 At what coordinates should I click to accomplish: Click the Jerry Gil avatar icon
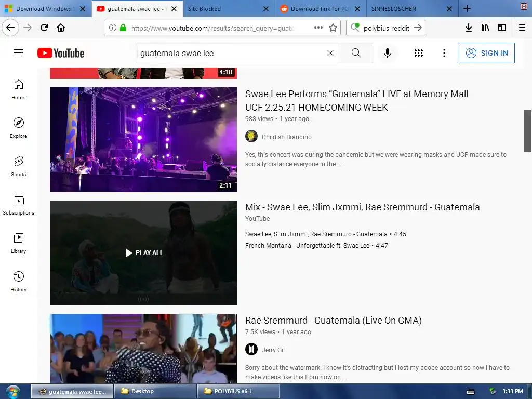[x=251, y=349]
